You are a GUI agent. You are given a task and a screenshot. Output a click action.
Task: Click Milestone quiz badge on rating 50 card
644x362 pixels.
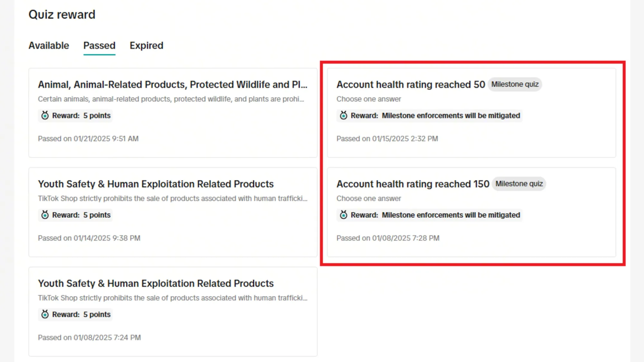tap(515, 84)
